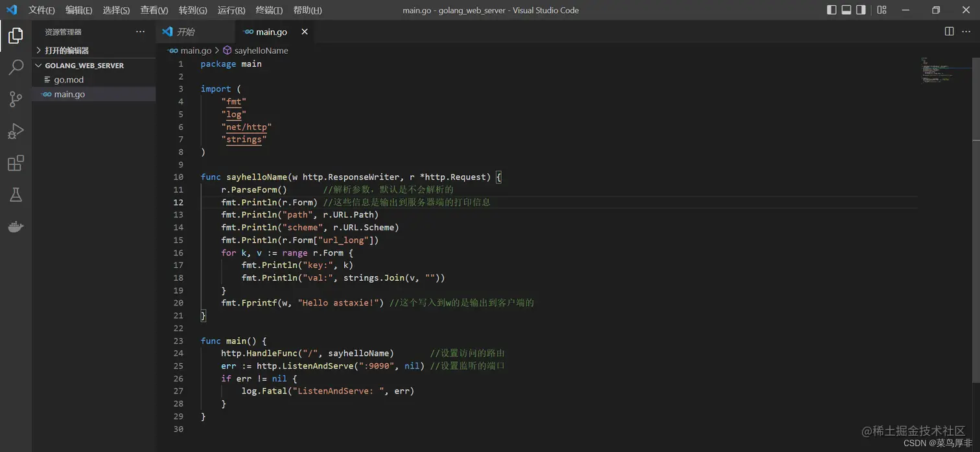Click the "strings" import string
The height and width of the screenshot is (452, 980).
pos(244,139)
